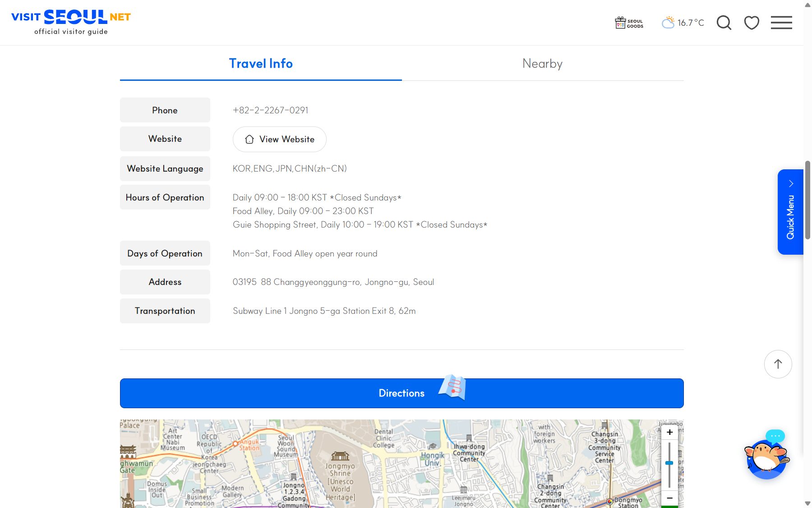Switch to the Travel Info tab
This screenshot has width=812, height=508.
click(261, 64)
